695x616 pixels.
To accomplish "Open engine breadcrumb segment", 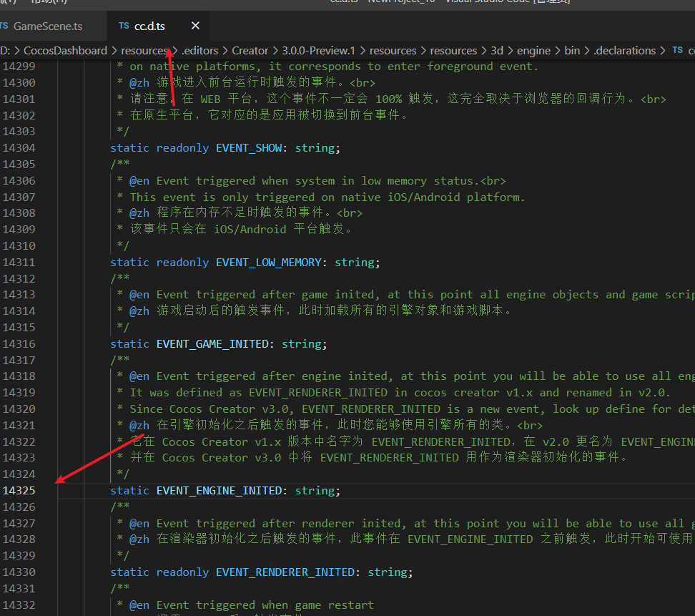I will coord(533,51).
